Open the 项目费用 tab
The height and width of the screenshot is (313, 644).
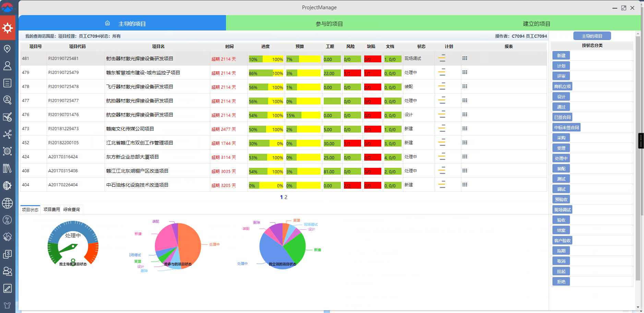[51, 210]
